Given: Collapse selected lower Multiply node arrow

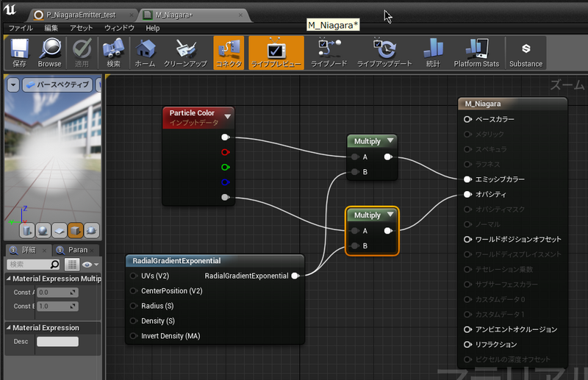Looking at the screenshot, I should [390, 214].
